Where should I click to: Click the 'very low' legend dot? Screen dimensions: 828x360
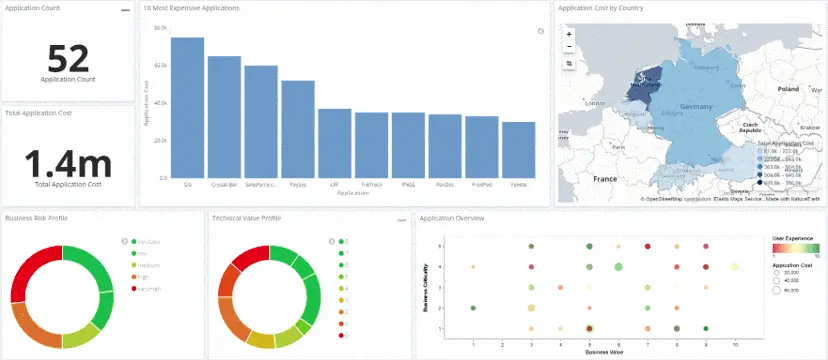click(x=134, y=242)
